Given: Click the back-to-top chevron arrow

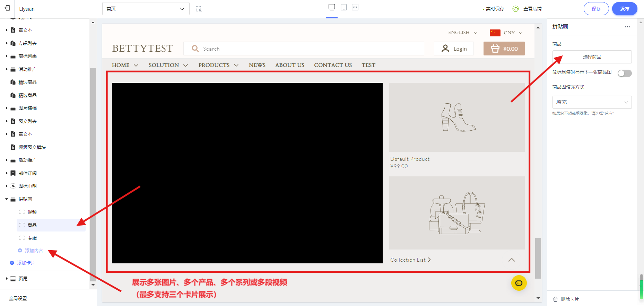Looking at the screenshot, I should click(511, 260).
